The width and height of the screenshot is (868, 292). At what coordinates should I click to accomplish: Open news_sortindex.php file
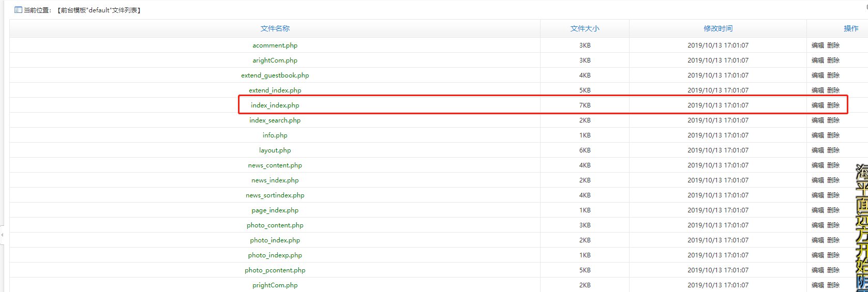[275, 195]
